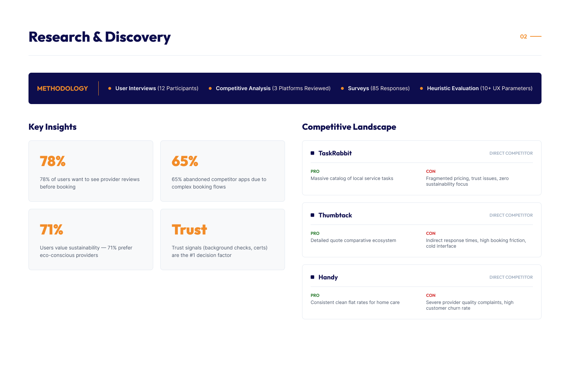Click the PRO label in Handy card
This screenshot has height=392, width=570.
click(315, 295)
